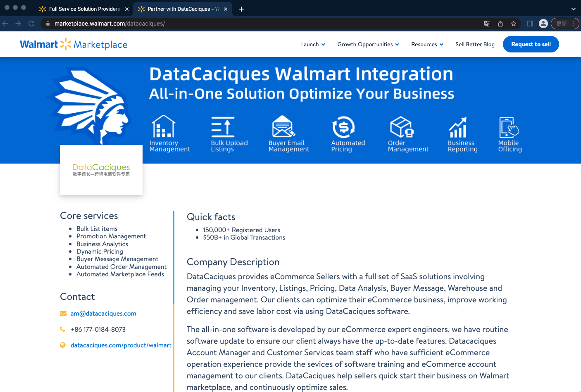This screenshot has width=581, height=392.
Task: Click the Walmart Marketplace logo text
Action: point(74,44)
